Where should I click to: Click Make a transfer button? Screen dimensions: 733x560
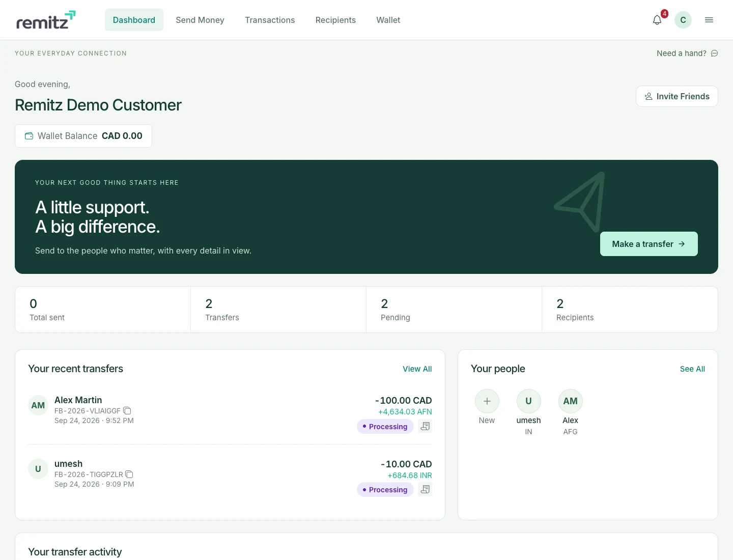649,244
